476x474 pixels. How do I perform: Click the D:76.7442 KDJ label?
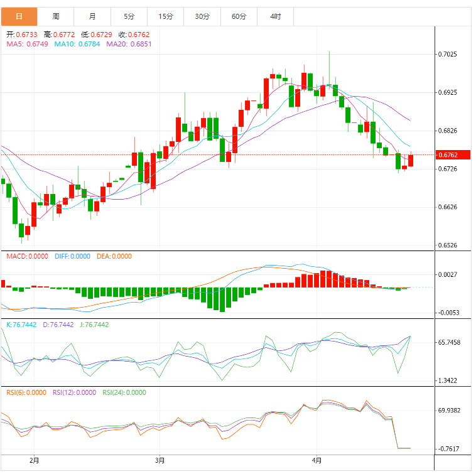(x=58, y=325)
